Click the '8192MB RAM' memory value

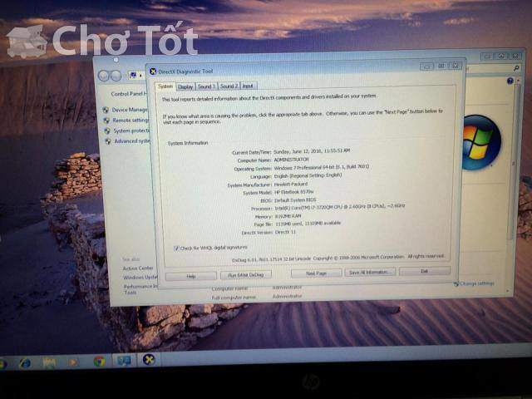pyautogui.click(x=288, y=216)
